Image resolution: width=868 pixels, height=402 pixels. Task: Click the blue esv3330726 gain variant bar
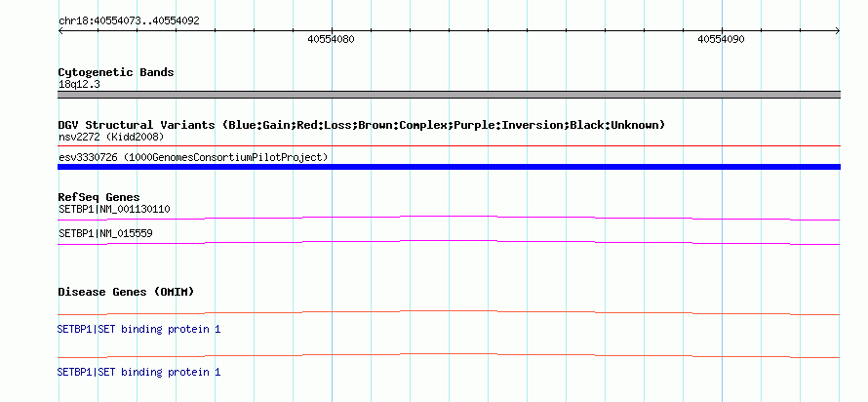coord(449,167)
